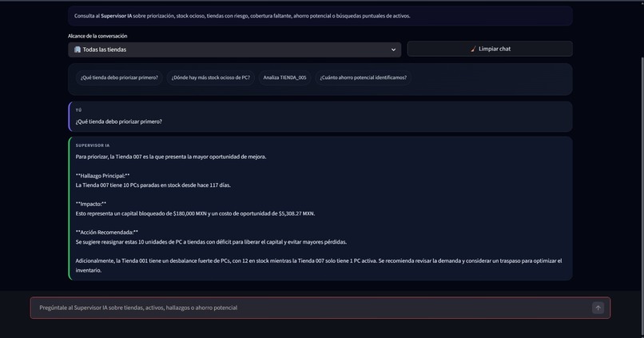
Task: Click the 'Adicionalmente, la Tienda 001' paragraph
Action: coord(319,265)
